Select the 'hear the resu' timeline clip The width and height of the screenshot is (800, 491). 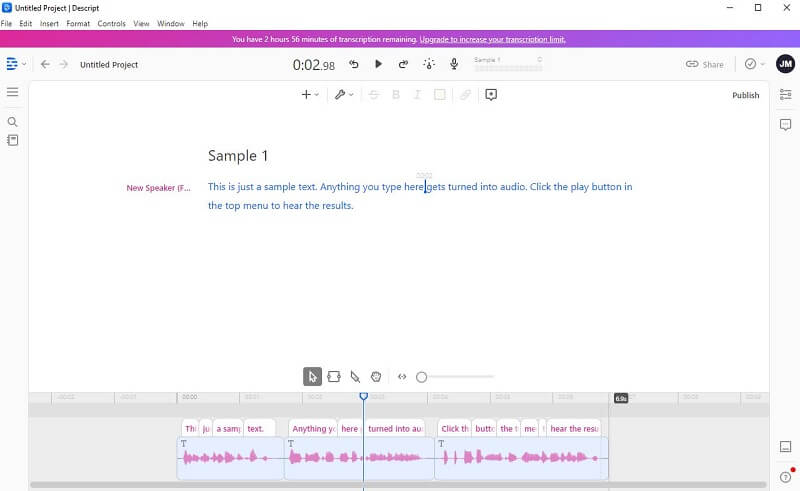(574, 429)
